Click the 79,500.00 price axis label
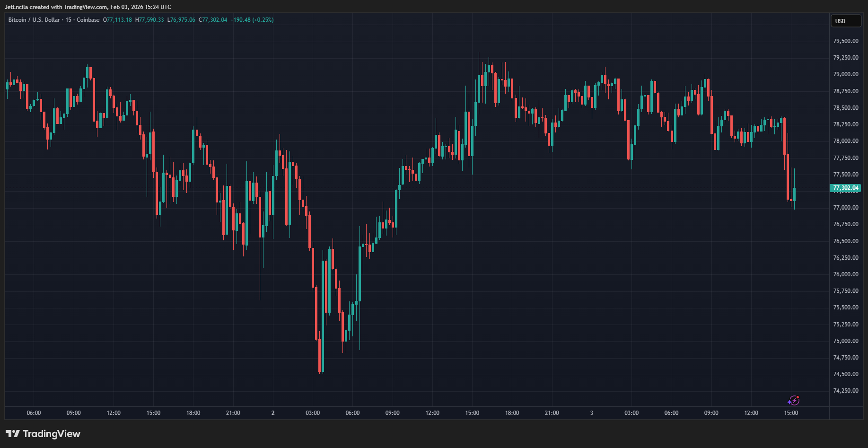 coord(846,41)
